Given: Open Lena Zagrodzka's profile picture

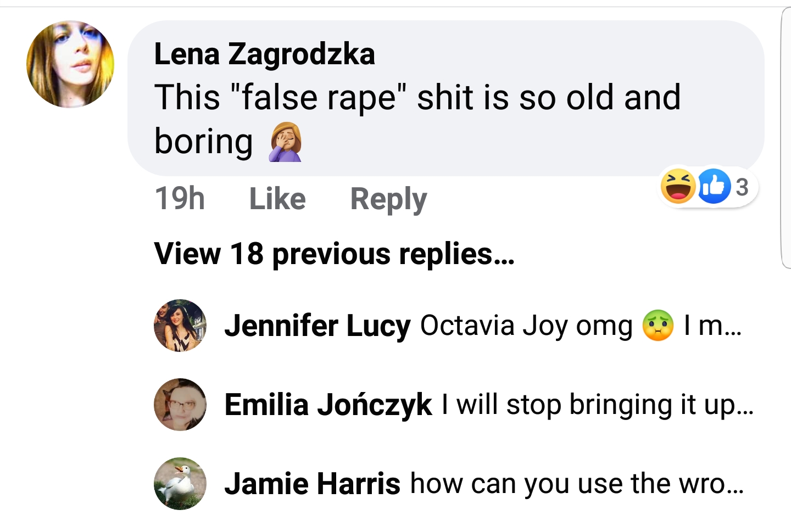Looking at the screenshot, I should pyautogui.click(x=70, y=64).
